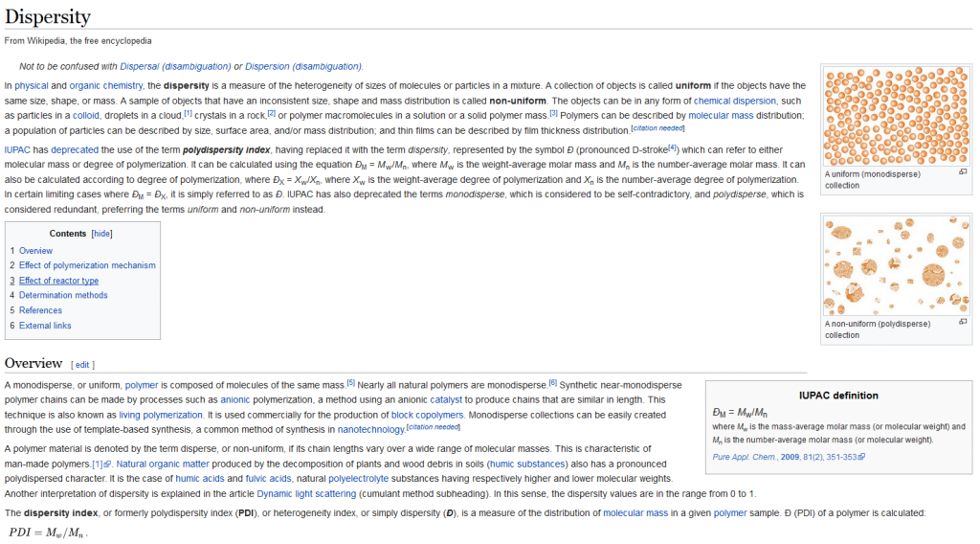Go to Overview in Contents
This screenshot has height=544, width=980.
point(35,251)
